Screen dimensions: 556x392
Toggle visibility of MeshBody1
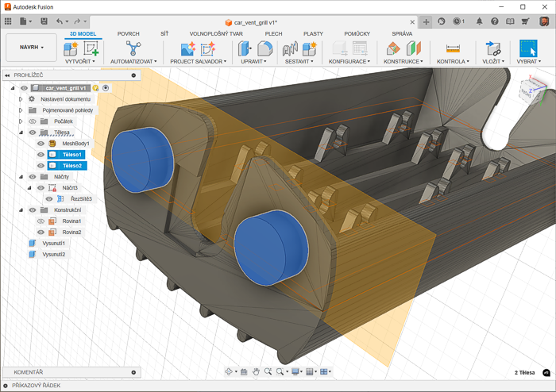41,144
